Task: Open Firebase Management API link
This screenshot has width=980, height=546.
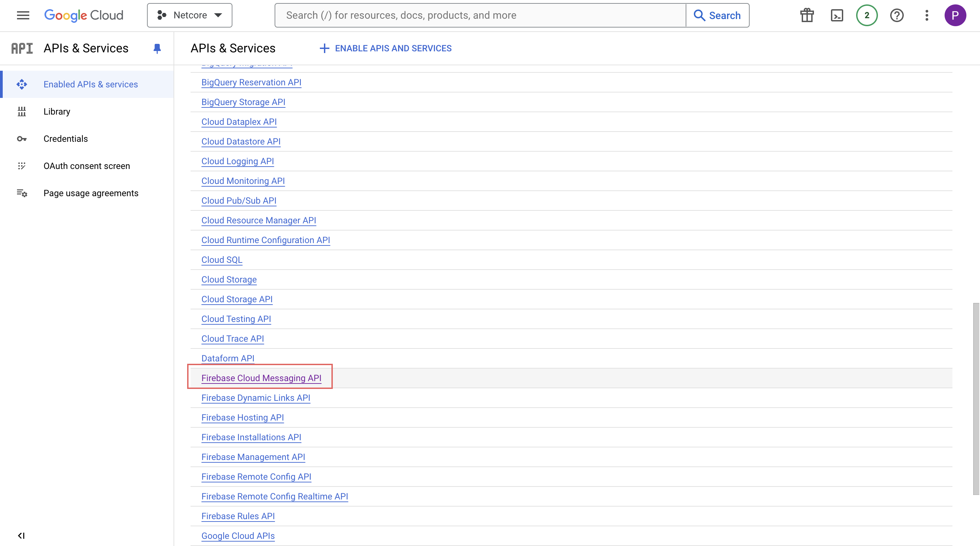Action: coord(253,457)
